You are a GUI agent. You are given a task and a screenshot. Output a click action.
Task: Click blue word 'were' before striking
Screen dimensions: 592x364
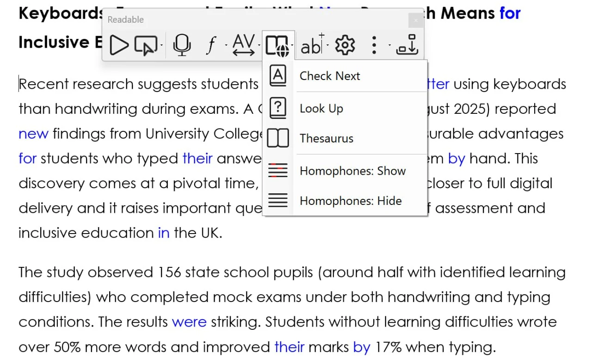click(189, 322)
